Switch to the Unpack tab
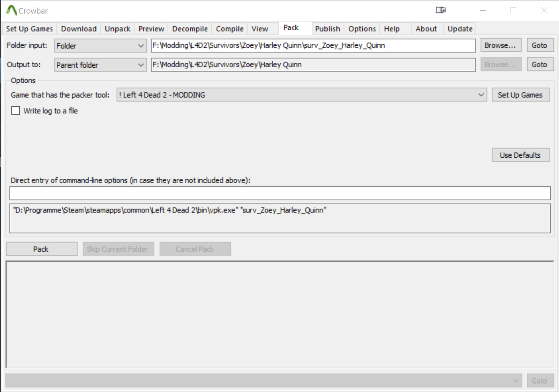 117,29
